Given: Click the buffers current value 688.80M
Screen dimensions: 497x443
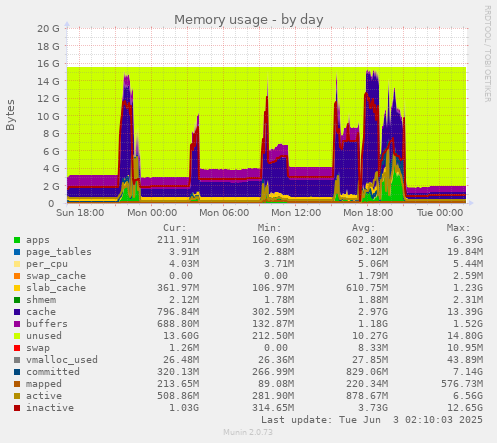Looking at the screenshot, I should [x=178, y=324].
